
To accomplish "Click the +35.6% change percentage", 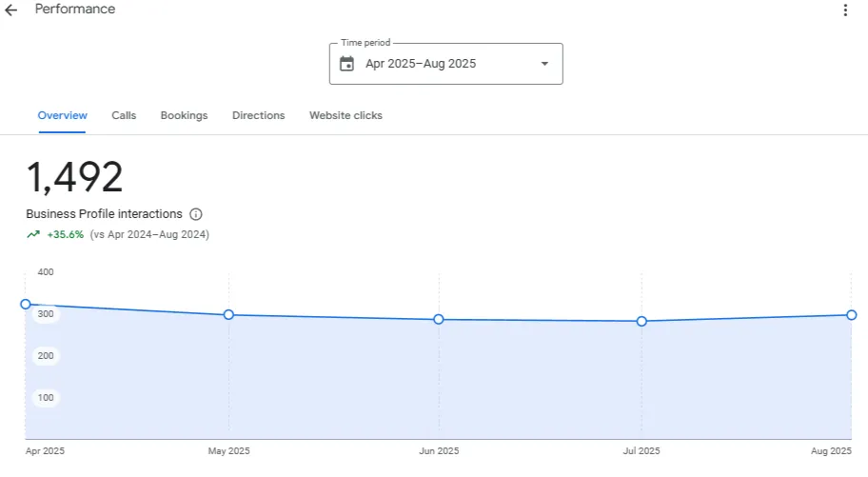I will pyautogui.click(x=65, y=234).
